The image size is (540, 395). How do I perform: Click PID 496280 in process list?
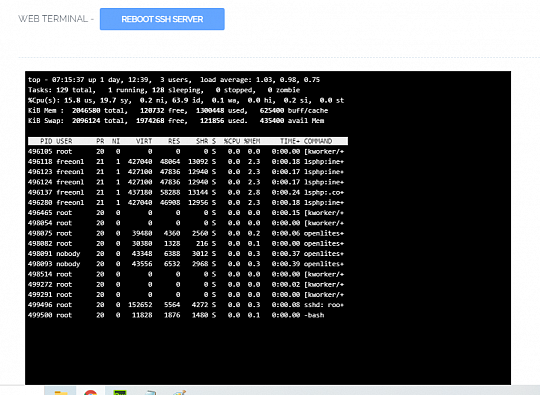pos(40,202)
